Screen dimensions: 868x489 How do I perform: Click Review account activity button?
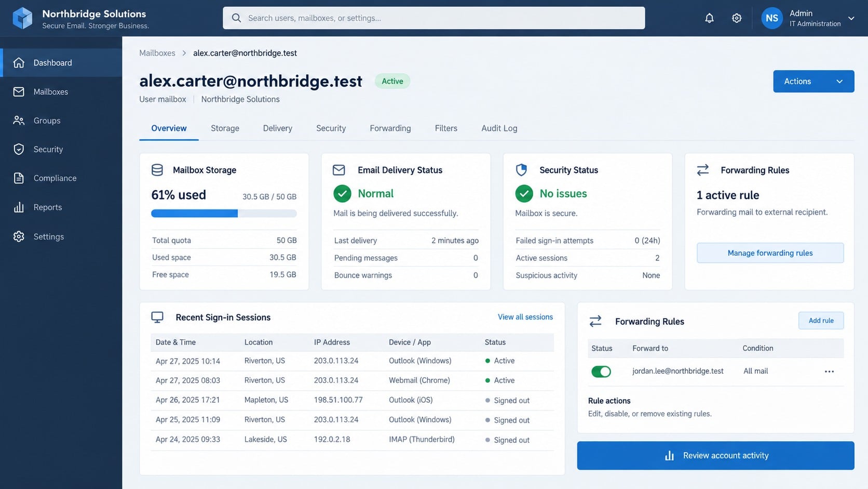click(715, 456)
